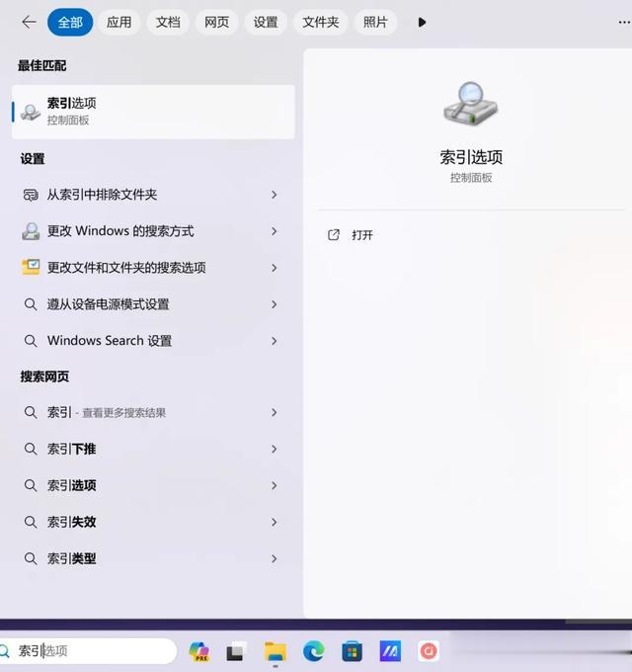
Task: Expand the 索引类型 chevron
Action: tap(275, 559)
